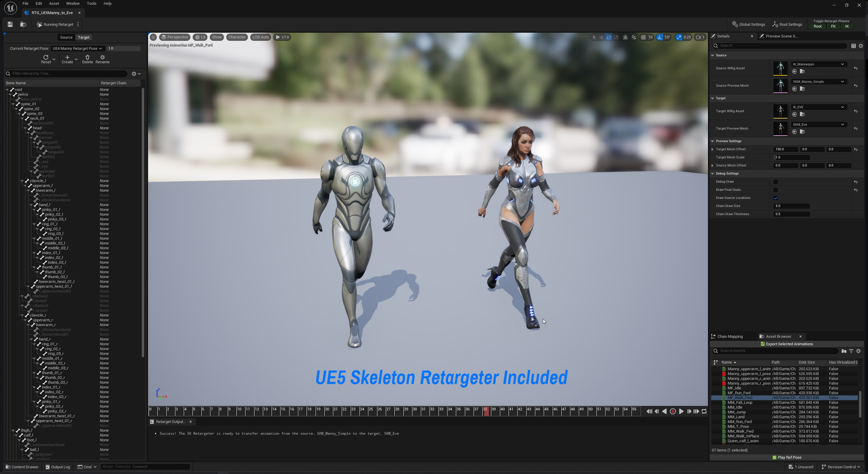Uncheck Draw Source Locations checkbox
Image resolution: width=868 pixels, height=474 pixels.
[x=776, y=198]
